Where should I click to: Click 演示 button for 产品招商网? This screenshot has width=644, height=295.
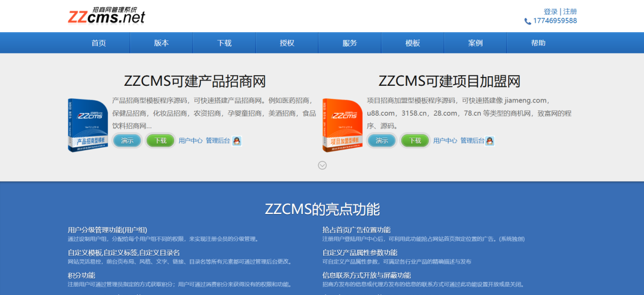[127, 141]
